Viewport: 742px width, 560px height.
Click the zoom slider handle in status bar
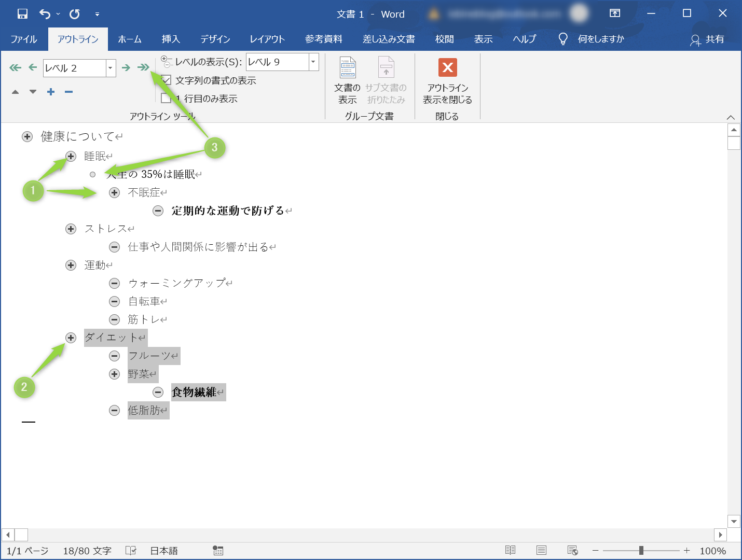641,551
